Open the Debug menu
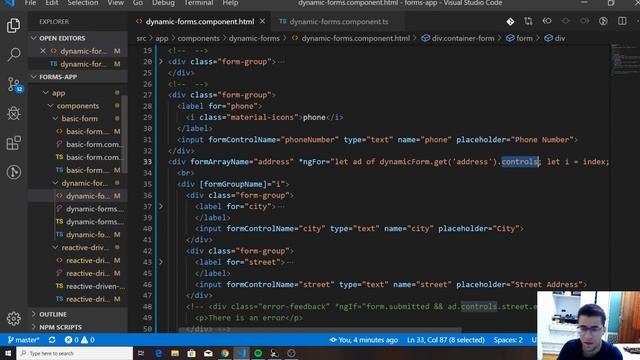The image size is (640, 360). point(163,3)
